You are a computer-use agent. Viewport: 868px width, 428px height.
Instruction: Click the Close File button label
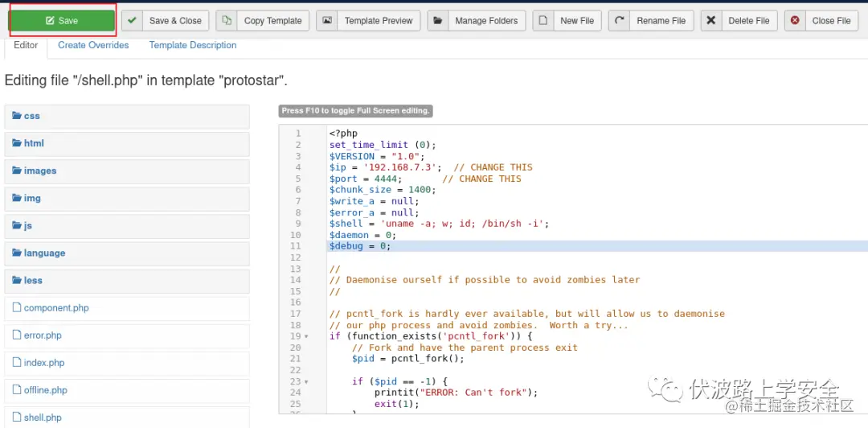[832, 20]
